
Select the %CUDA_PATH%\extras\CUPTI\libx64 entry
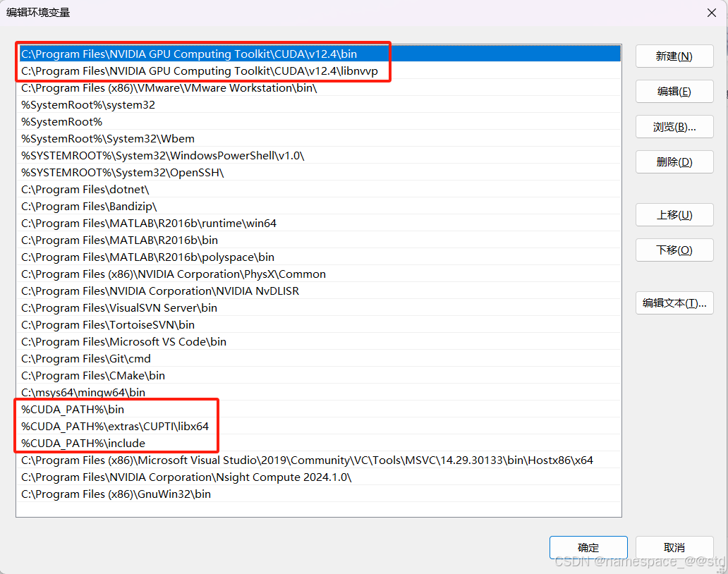pos(319,427)
